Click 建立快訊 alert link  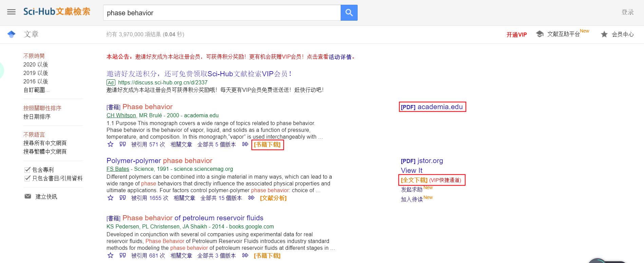(x=46, y=197)
